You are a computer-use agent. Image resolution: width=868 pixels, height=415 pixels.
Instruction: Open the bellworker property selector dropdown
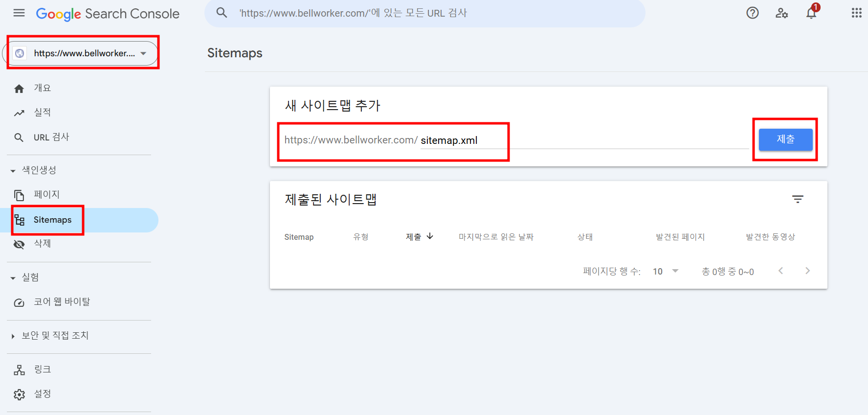pyautogui.click(x=81, y=53)
